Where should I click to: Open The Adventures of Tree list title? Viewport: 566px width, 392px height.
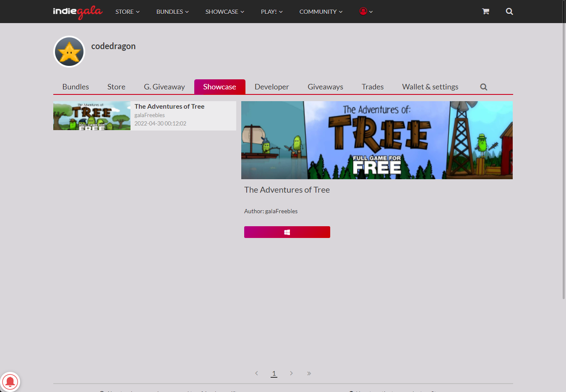tap(170, 107)
